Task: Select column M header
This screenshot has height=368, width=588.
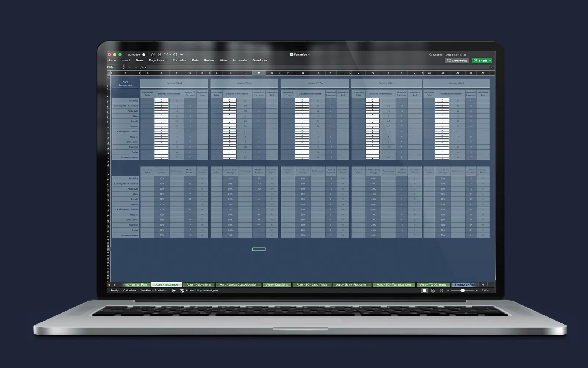Action: coord(259,73)
